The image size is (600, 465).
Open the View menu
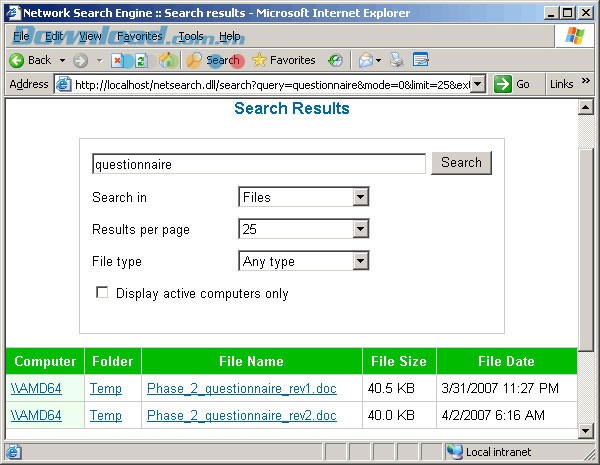tap(90, 36)
